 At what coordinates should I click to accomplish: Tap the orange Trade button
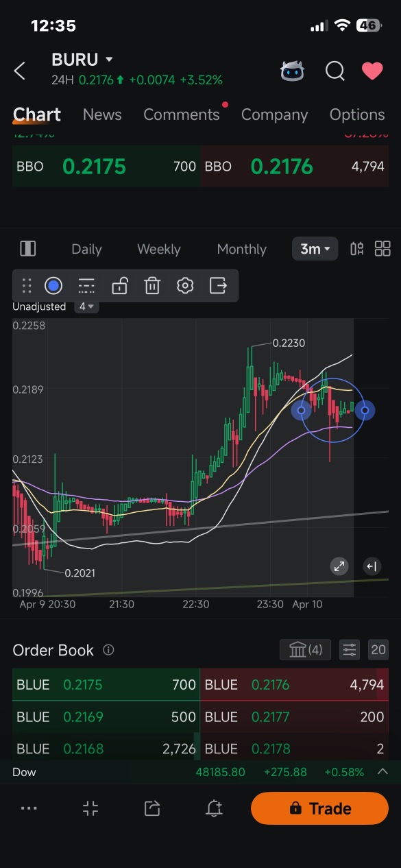click(x=319, y=808)
